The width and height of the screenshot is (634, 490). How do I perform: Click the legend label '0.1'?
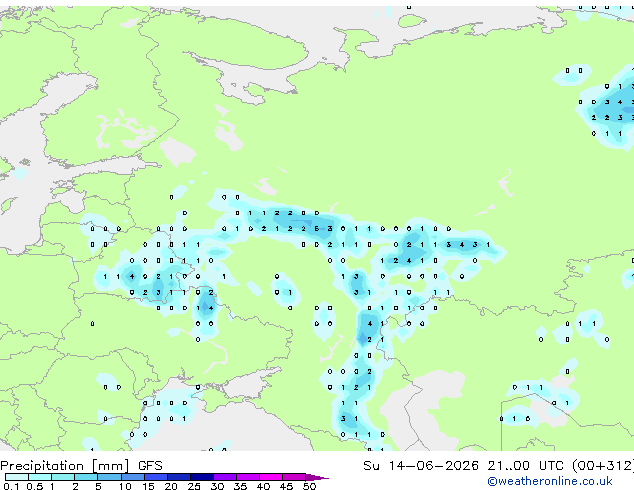pyautogui.click(x=11, y=486)
